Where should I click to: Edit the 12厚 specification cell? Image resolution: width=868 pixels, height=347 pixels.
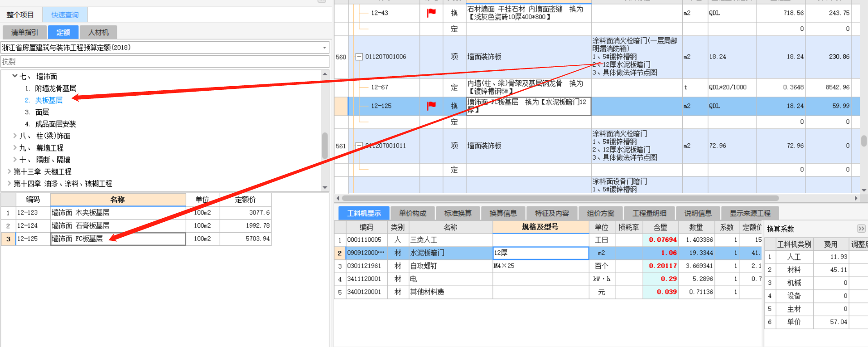click(x=540, y=253)
